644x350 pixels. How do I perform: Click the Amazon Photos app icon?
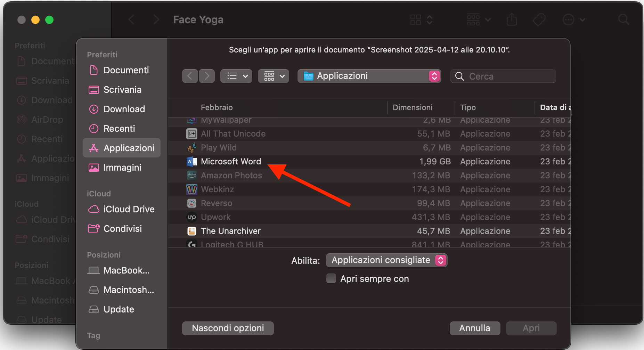coord(191,175)
